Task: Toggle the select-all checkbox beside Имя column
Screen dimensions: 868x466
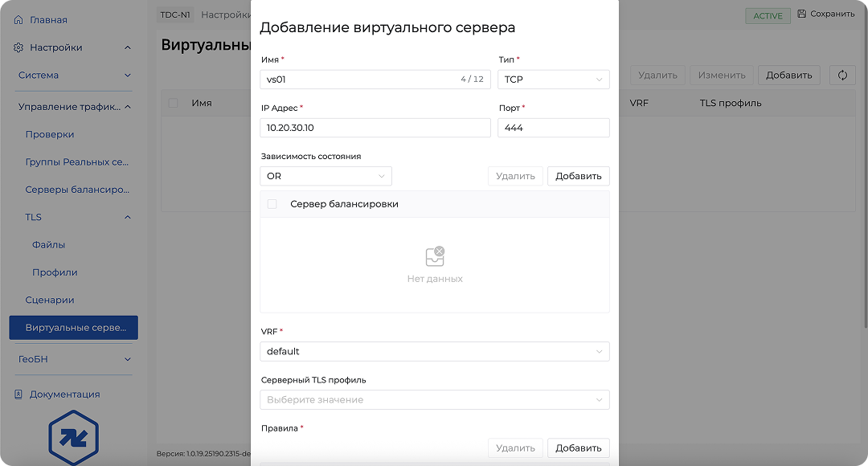Action: tap(173, 103)
